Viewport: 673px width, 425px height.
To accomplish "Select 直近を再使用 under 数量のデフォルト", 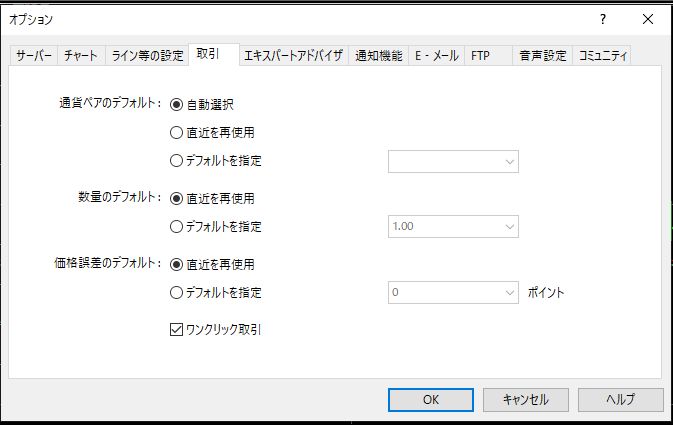I will click(177, 198).
